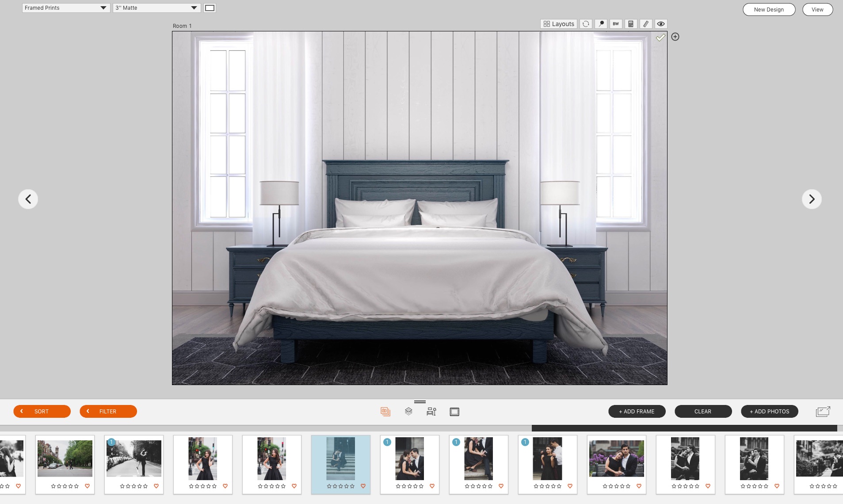
Task: Click the frame orientation rectangle icon
Action: pyautogui.click(x=210, y=8)
